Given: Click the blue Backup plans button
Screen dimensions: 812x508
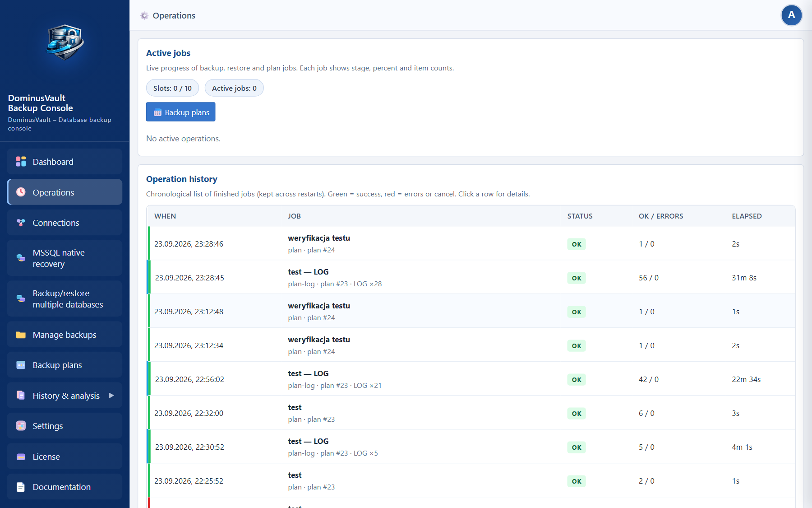Looking at the screenshot, I should tap(180, 112).
